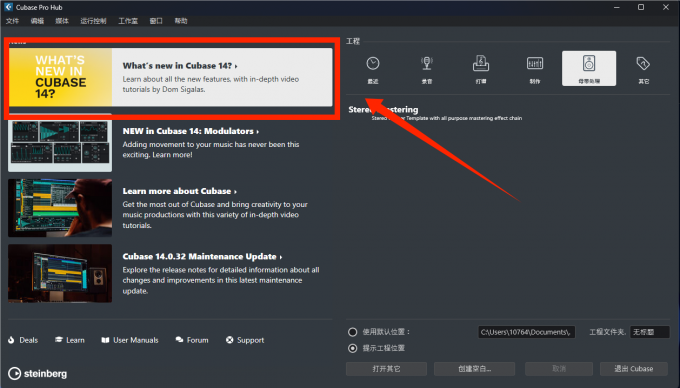Click 'Get the most out of Cubase' description
680x388 pixels.
[x=215, y=215]
